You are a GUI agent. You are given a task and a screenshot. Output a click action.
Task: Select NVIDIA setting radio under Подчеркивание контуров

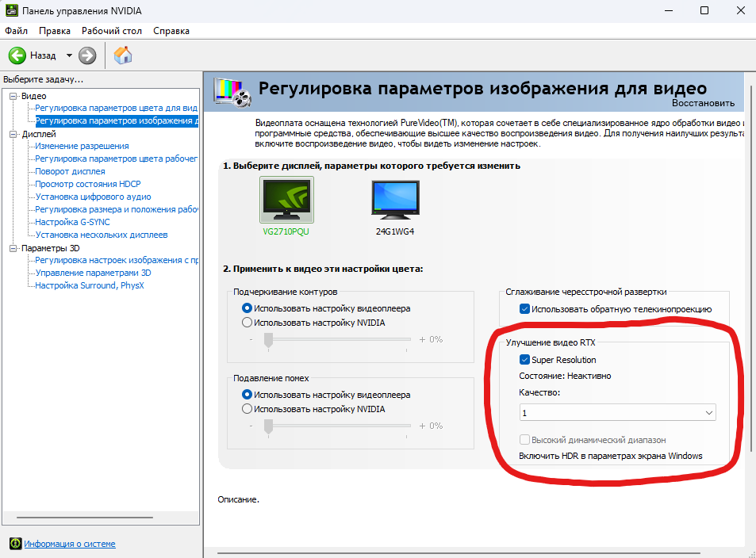(x=247, y=323)
